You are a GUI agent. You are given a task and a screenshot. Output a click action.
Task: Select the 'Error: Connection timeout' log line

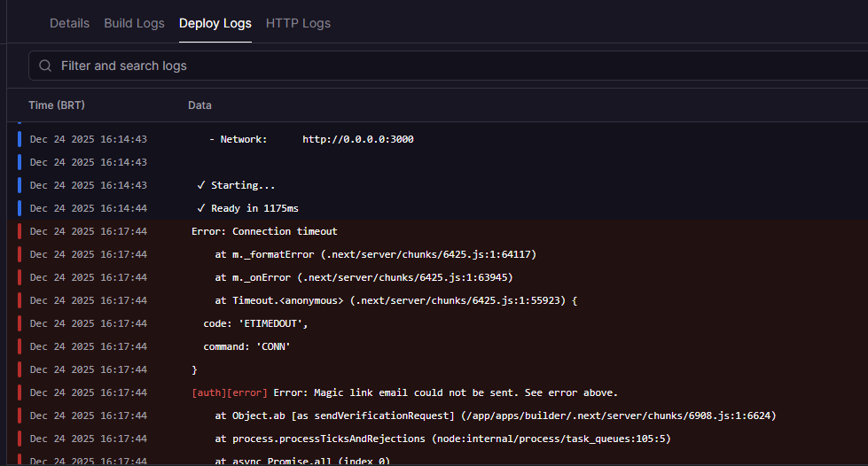point(437,231)
